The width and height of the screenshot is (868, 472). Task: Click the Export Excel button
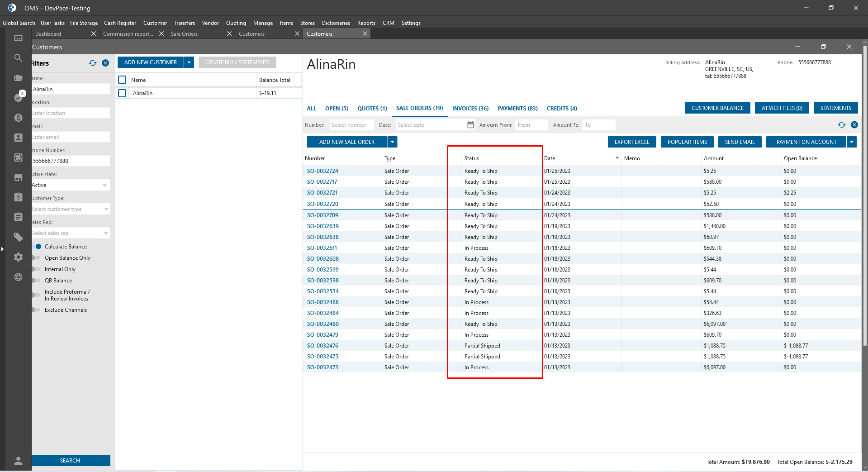click(631, 142)
